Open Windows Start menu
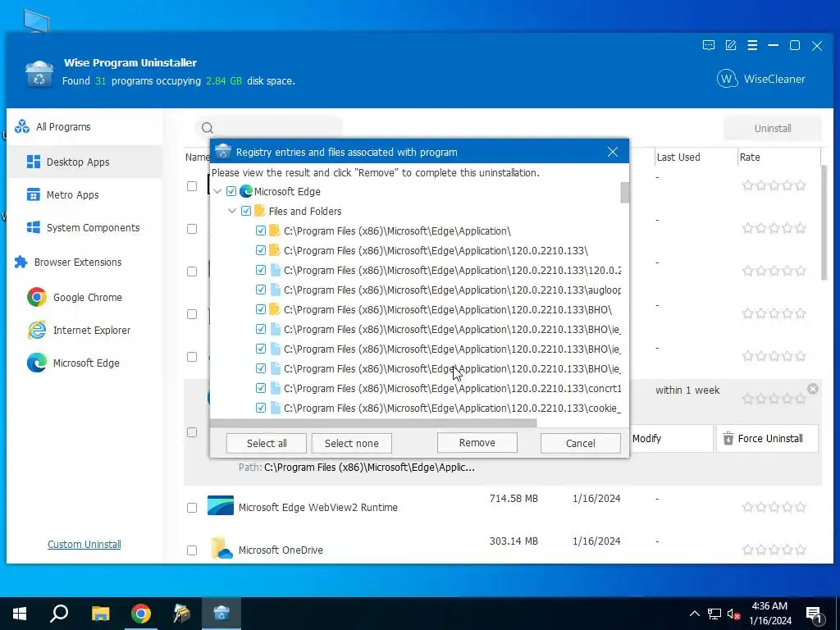This screenshot has height=630, width=840. [20, 614]
